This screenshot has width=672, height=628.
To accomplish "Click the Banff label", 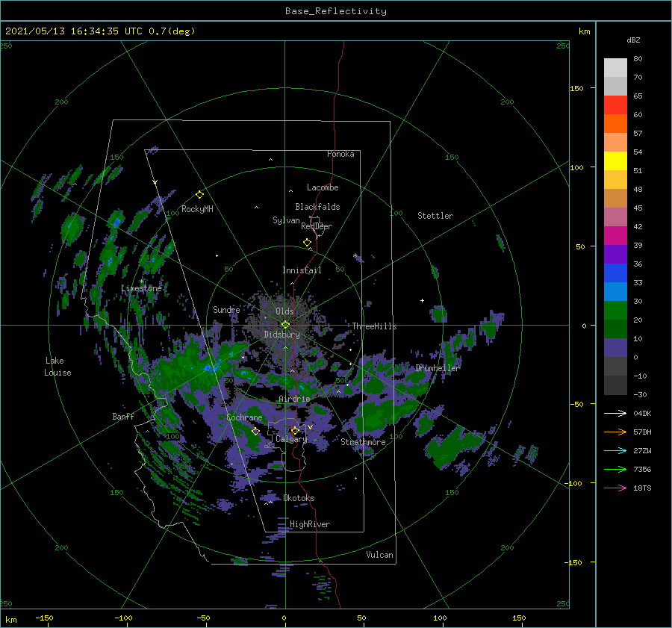I will 123,416.
